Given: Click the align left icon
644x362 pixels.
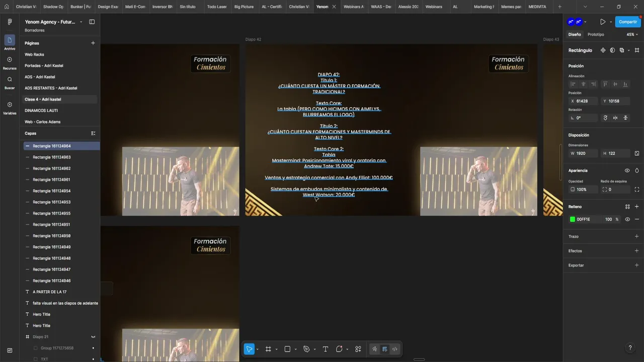Looking at the screenshot, I should click(x=573, y=84).
